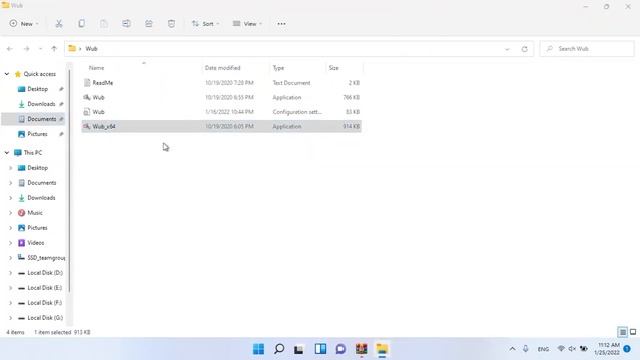The height and width of the screenshot is (360, 640).
Task: Open recent locations chevron
Action: (40, 49)
